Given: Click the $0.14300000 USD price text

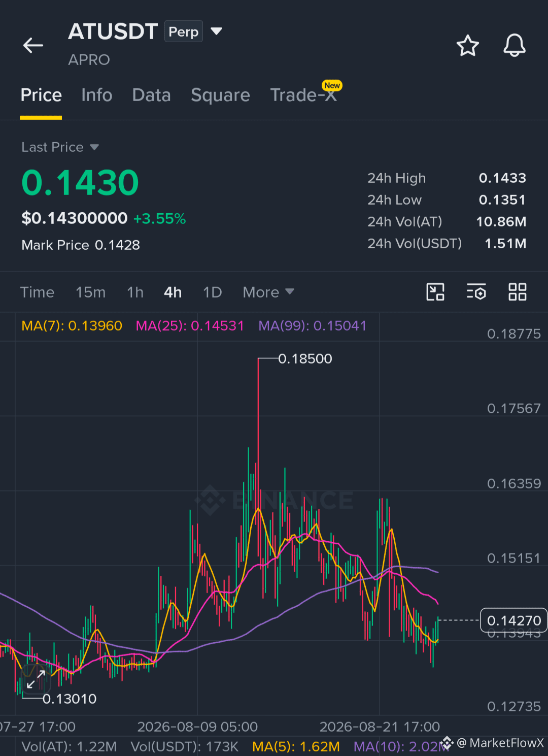Looking at the screenshot, I should pyautogui.click(x=74, y=218).
